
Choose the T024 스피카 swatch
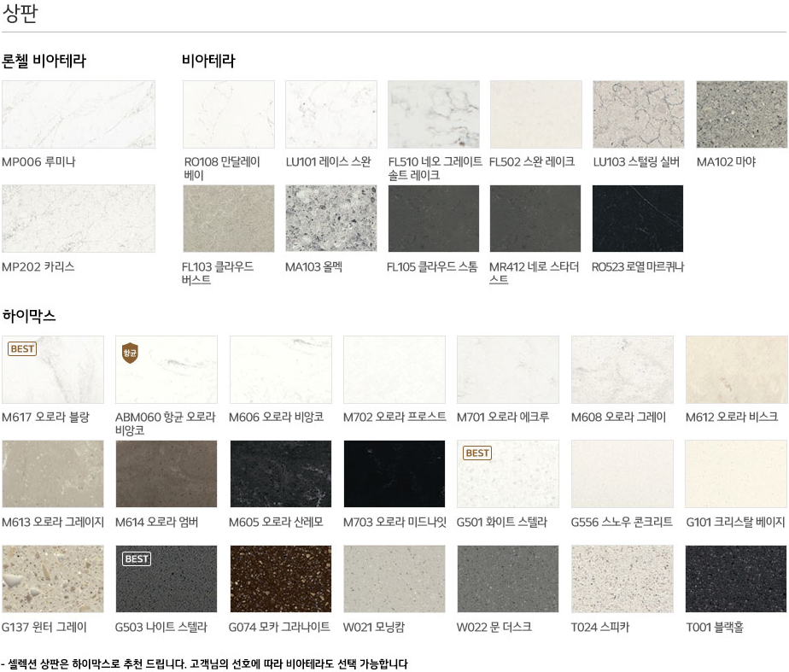622,579
